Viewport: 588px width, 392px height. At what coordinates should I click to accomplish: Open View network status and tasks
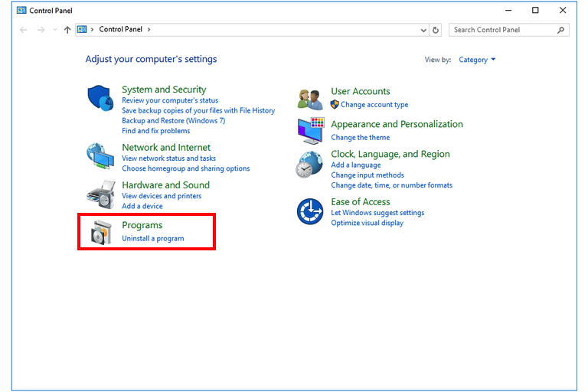pyautogui.click(x=168, y=158)
